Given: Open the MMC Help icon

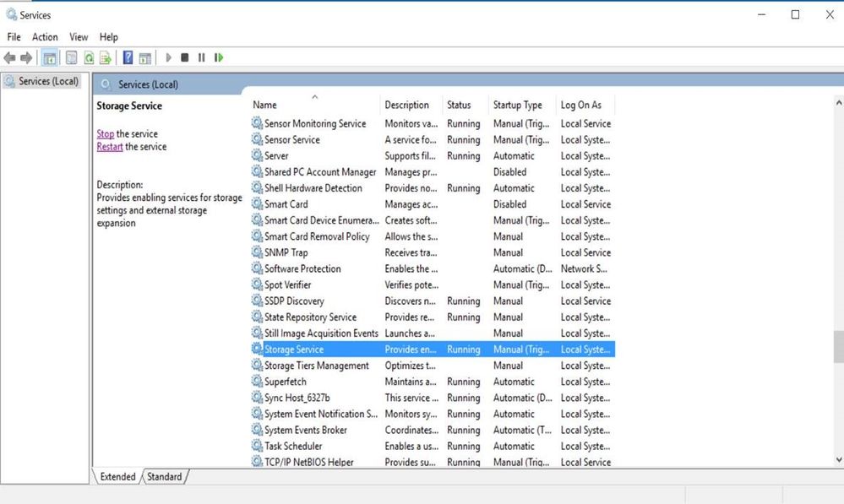Looking at the screenshot, I should click(128, 57).
